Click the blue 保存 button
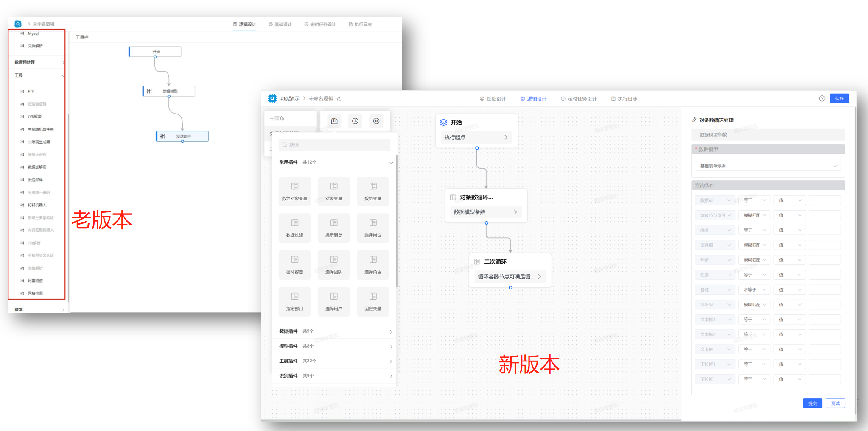Image resolution: width=868 pixels, height=431 pixels. tap(839, 98)
